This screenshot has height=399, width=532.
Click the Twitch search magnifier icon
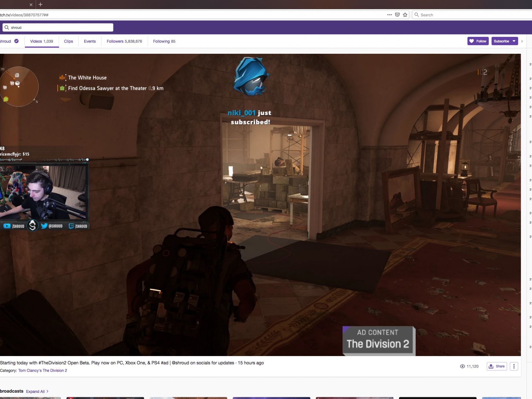(7, 28)
